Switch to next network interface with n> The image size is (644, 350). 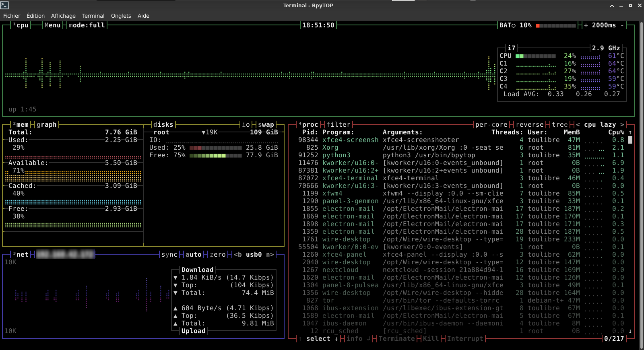tap(270, 255)
